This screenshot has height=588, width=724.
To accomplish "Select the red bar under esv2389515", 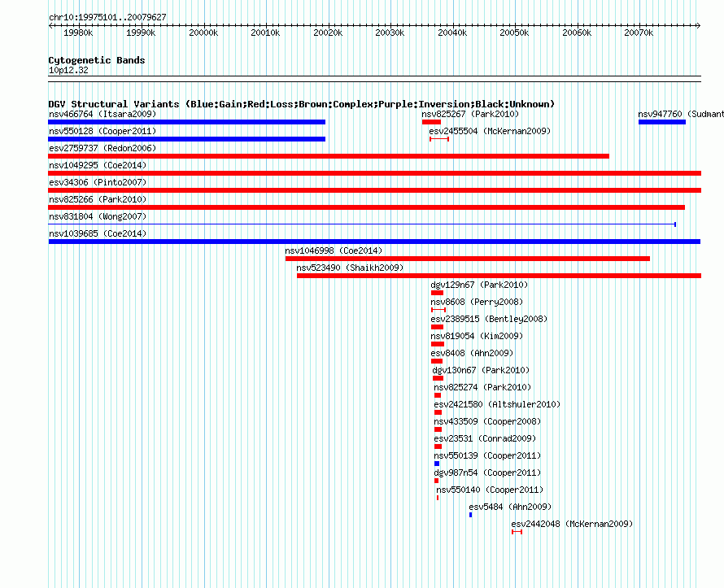I will click(438, 327).
